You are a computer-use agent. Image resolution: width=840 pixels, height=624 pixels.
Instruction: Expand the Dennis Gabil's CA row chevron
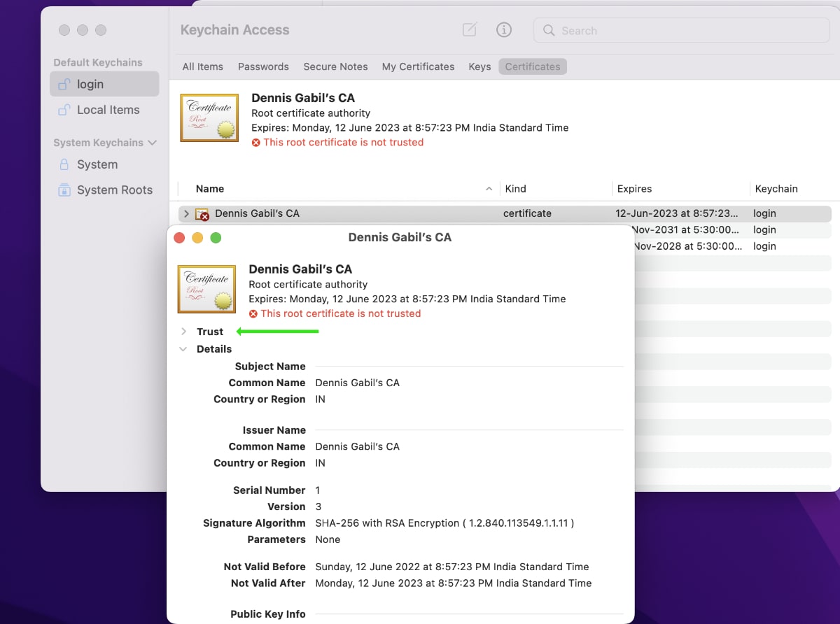(x=186, y=214)
